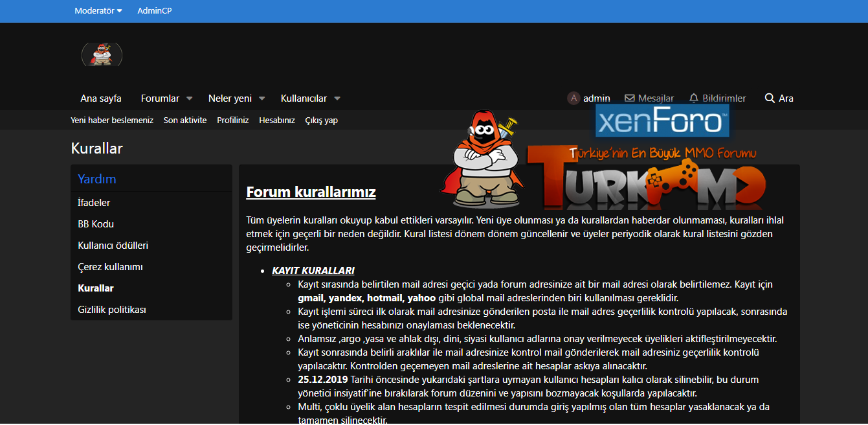Go to Ana sayfa

[x=101, y=98]
